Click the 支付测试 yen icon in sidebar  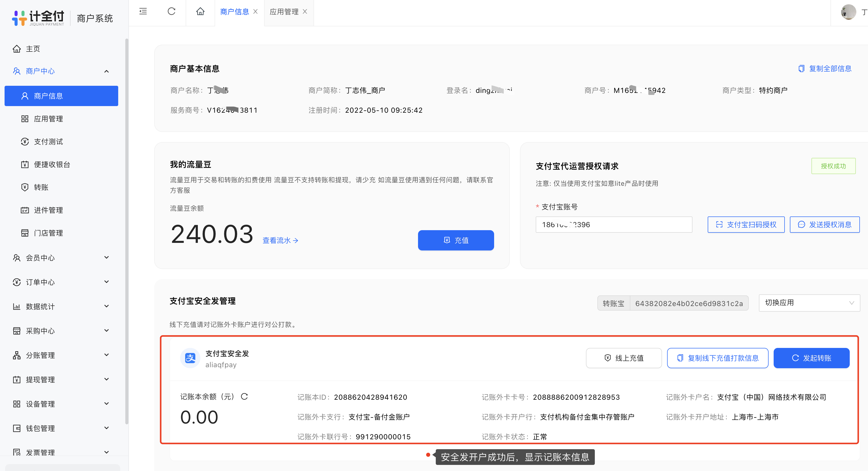coord(25,142)
